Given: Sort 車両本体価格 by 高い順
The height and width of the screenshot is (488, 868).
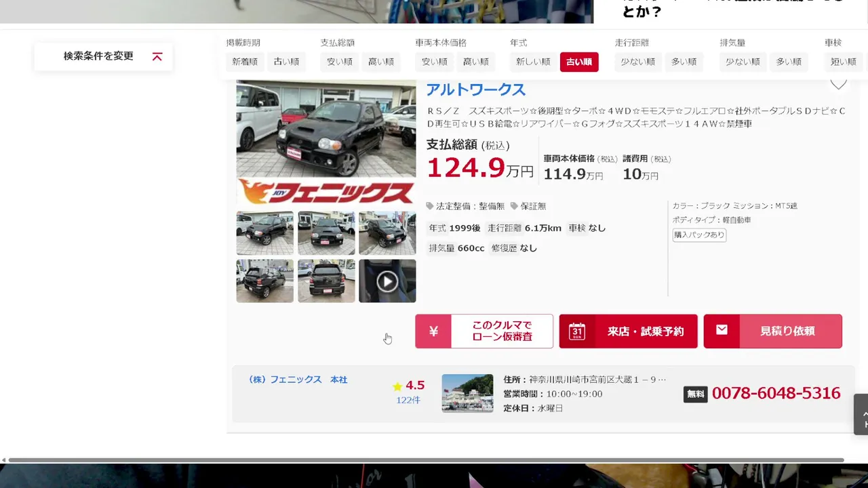Looking at the screenshot, I should (475, 62).
